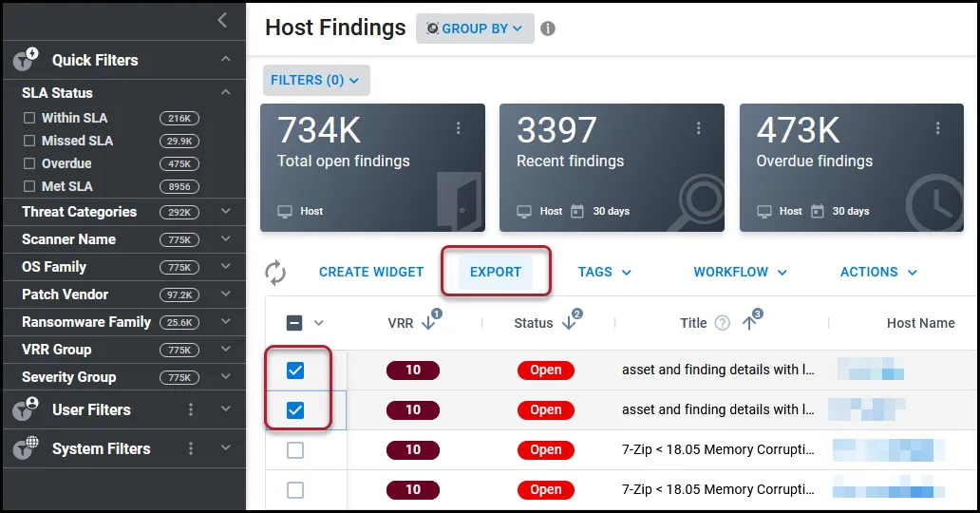Expand the User Filters section
The height and width of the screenshot is (513, 980).
[226, 409]
